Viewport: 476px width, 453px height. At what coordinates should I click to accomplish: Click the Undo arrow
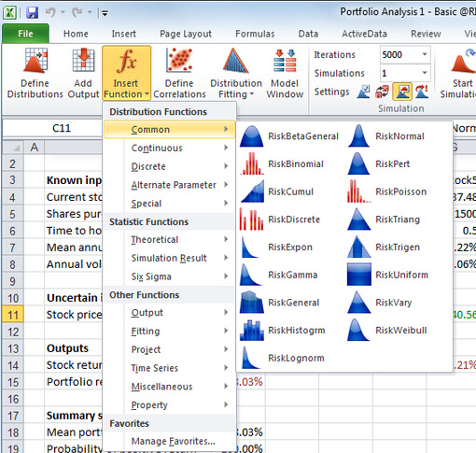click(x=50, y=12)
